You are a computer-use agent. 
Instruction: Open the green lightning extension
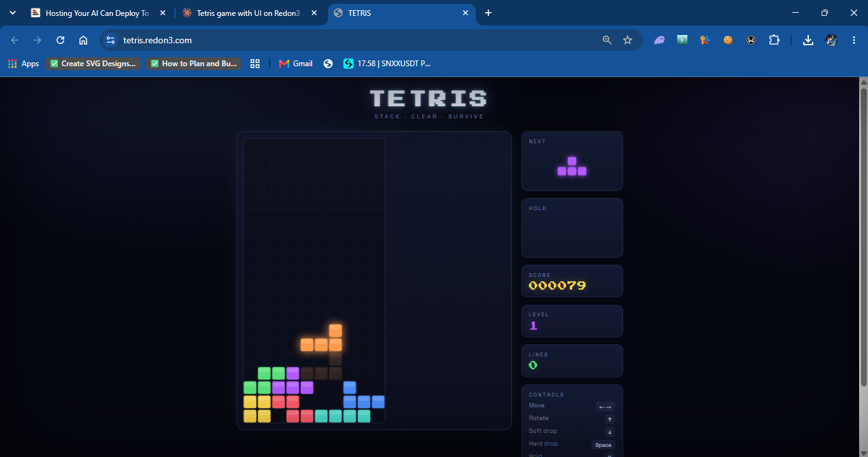coord(682,40)
